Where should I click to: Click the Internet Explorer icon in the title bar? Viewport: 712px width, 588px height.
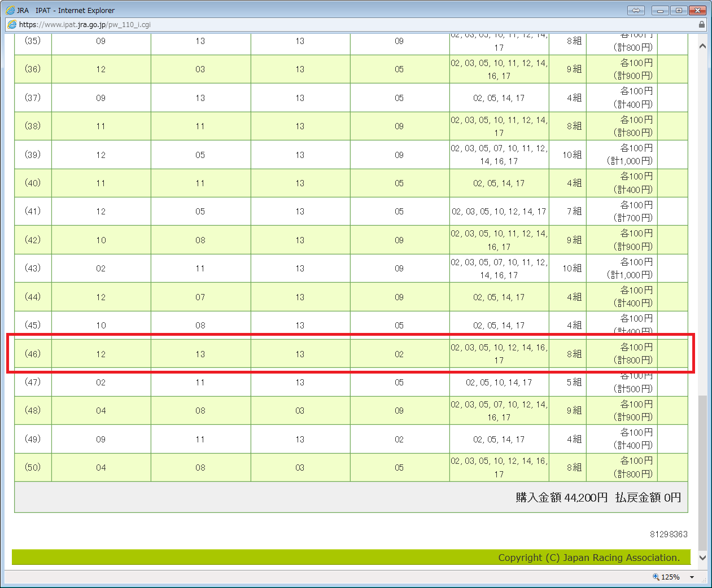click(10, 10)
